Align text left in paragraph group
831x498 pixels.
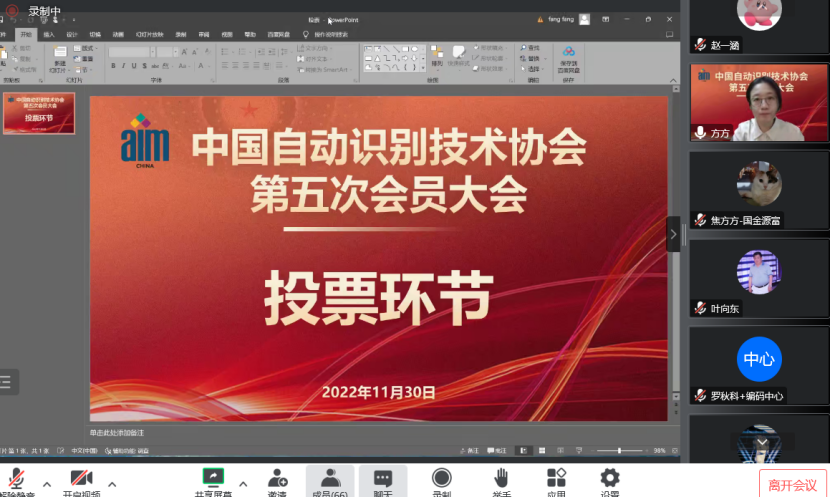click(x=225, y=66)
